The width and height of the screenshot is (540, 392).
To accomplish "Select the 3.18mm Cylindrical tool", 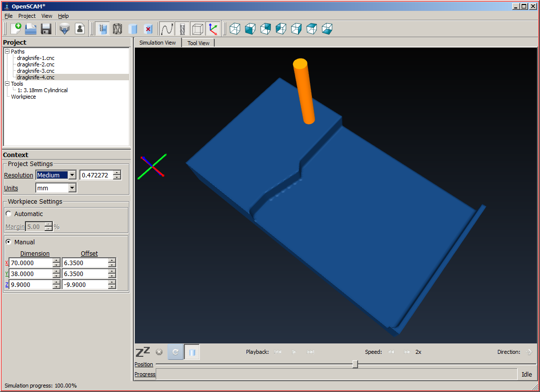I will coord(43,90).
